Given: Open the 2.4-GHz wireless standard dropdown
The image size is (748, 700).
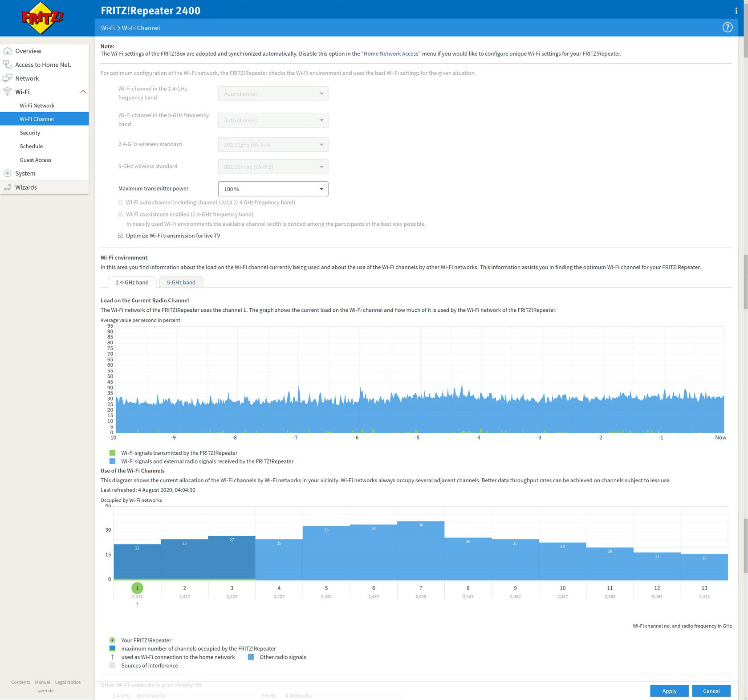Looking at the screenshot, I should pyautogui.click(x=273, y=144).
